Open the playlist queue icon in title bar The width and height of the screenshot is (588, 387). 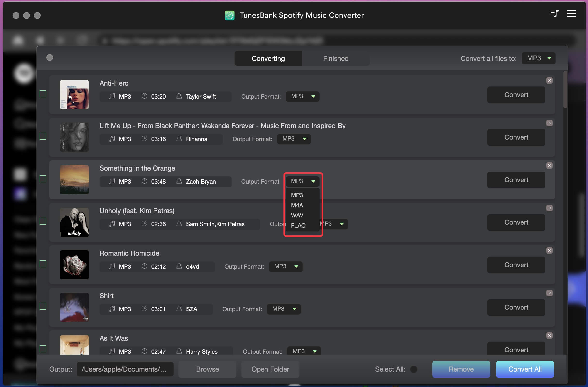(554, 14)
